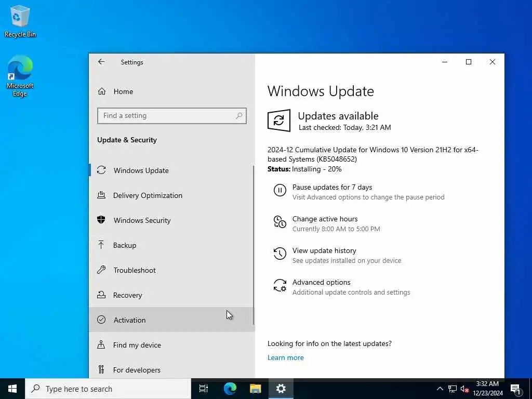This screenshot has height=399, width=532.
Task: Click the Update & Security heading
Action: tap(127, 140)
